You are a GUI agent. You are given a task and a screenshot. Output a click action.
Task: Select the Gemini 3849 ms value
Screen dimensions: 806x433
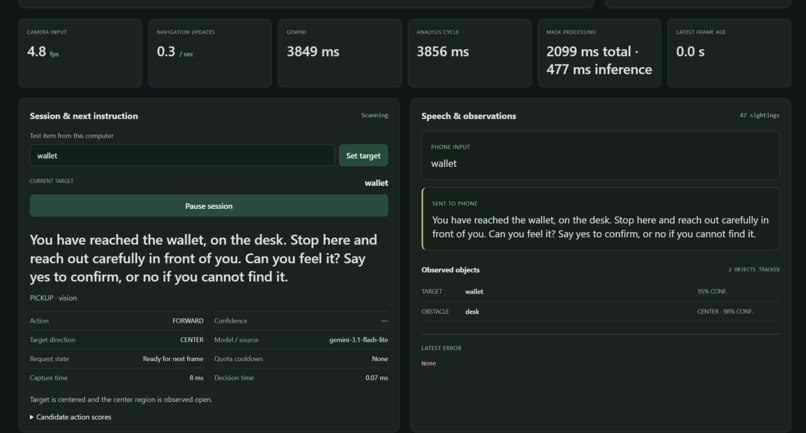(313, 51)
